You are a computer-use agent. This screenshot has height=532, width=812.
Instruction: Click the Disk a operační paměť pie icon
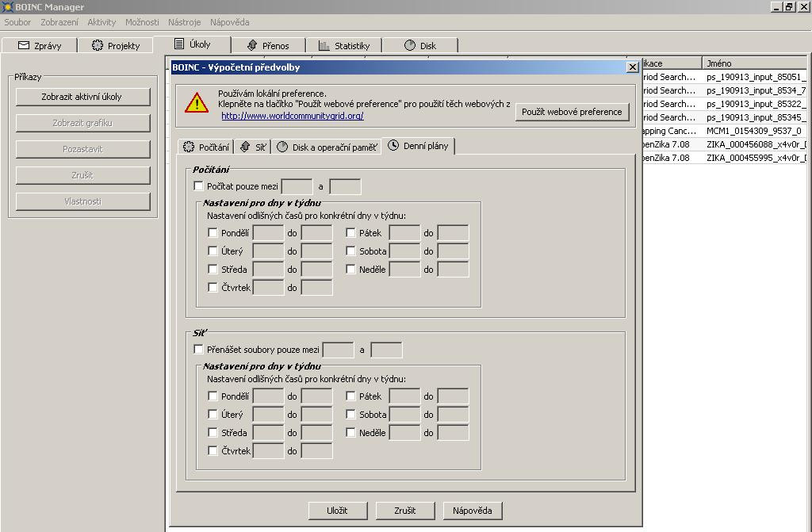point(282,147)
